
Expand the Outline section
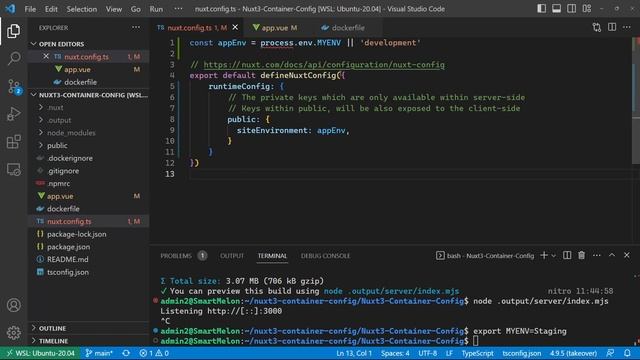point(89,328)
